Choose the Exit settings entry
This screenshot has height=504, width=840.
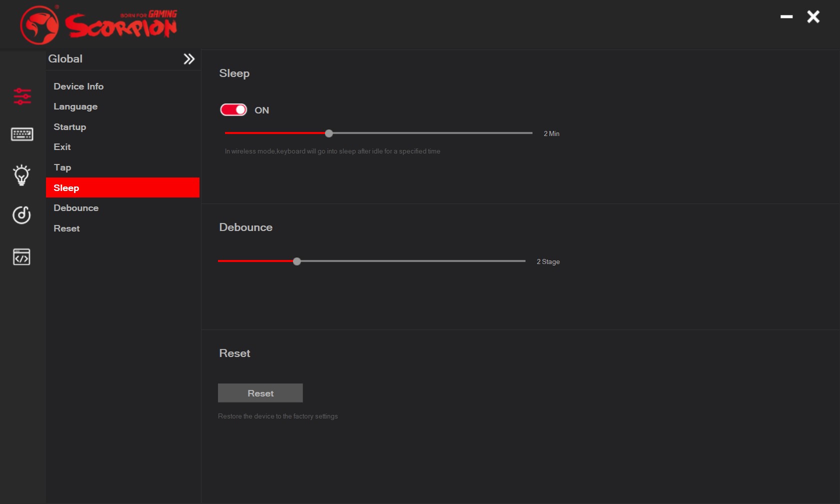(x=62, y=147)
